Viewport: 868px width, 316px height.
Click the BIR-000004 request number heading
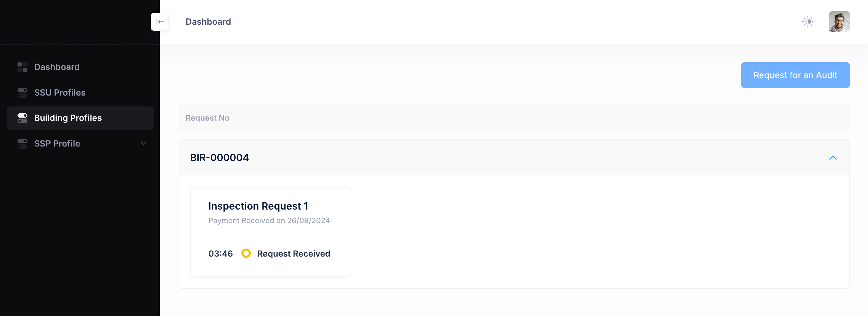click(x=219, y=158)
